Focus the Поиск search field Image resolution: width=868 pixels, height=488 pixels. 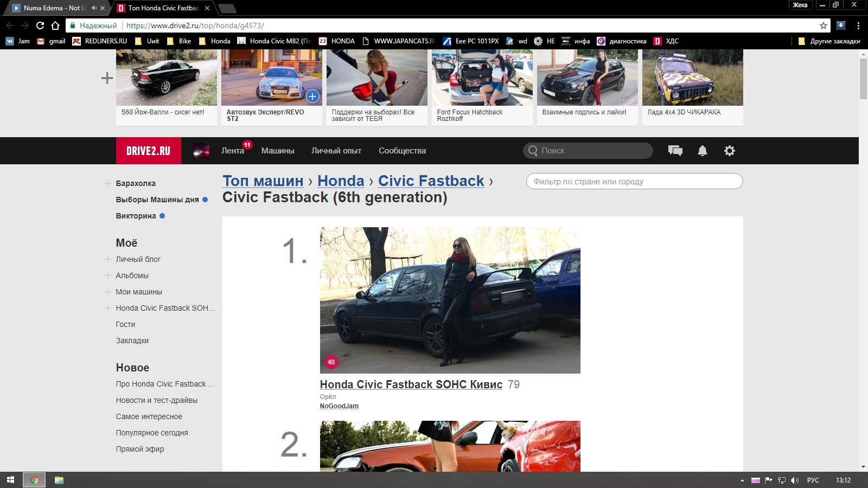(x=588, y=151)
